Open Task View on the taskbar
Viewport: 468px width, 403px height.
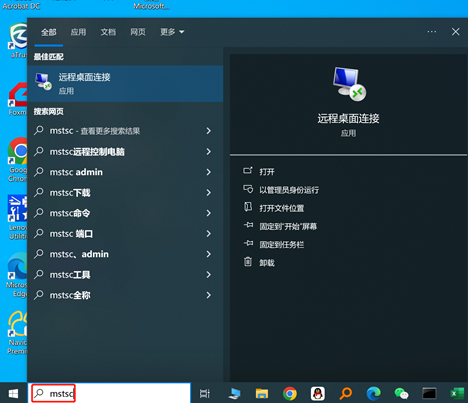[x=205, y=394]
